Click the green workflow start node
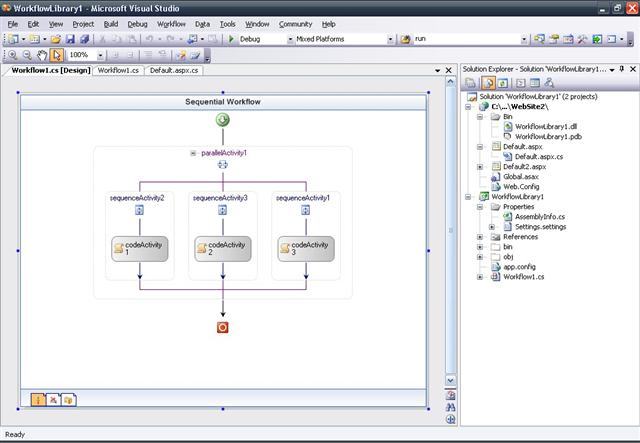This screenshot has height=443, width=640. pyautogui.click(x=222, y=120)
